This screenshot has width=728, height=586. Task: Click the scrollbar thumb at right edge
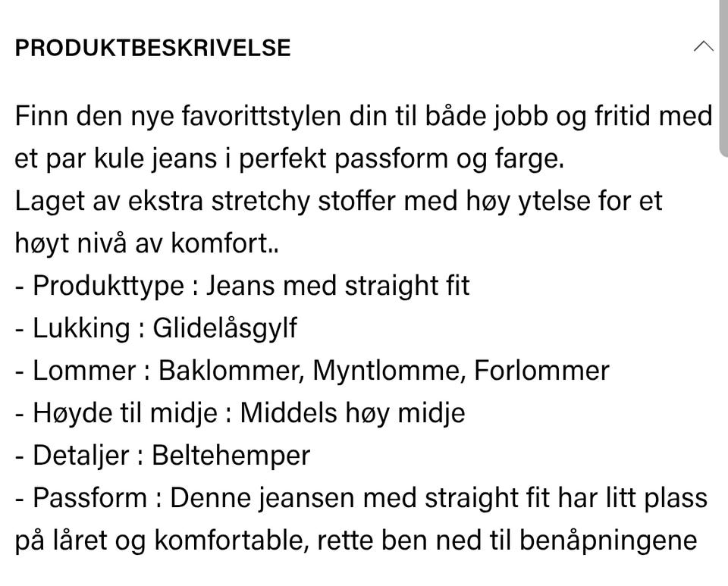723,79
